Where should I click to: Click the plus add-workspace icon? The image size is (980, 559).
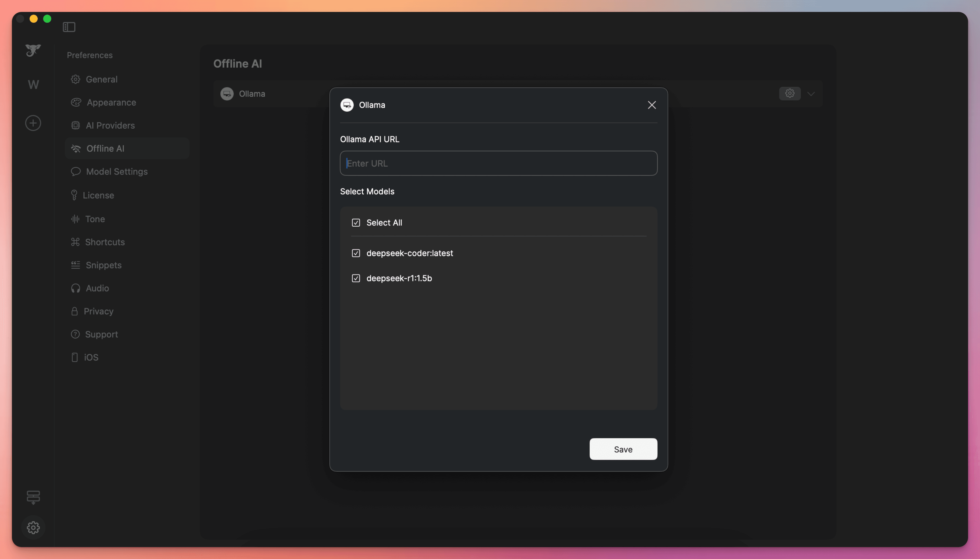point(33,123)
